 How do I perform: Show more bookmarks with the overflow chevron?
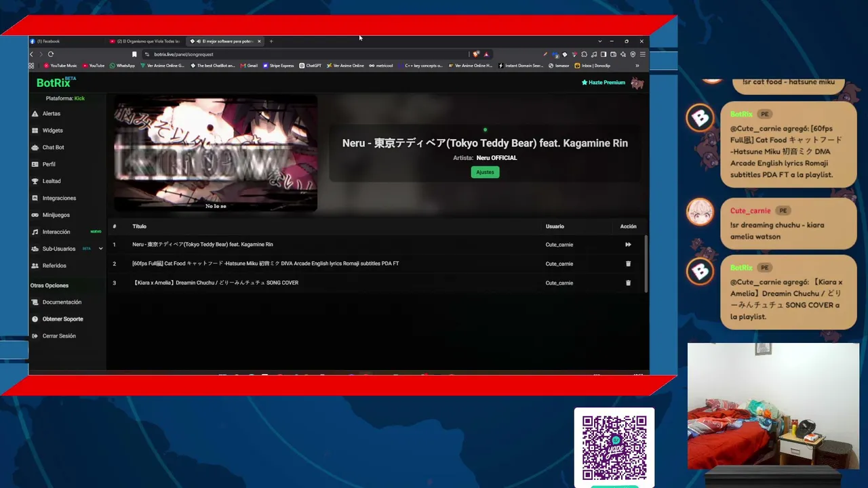click(x=637, y=66)
